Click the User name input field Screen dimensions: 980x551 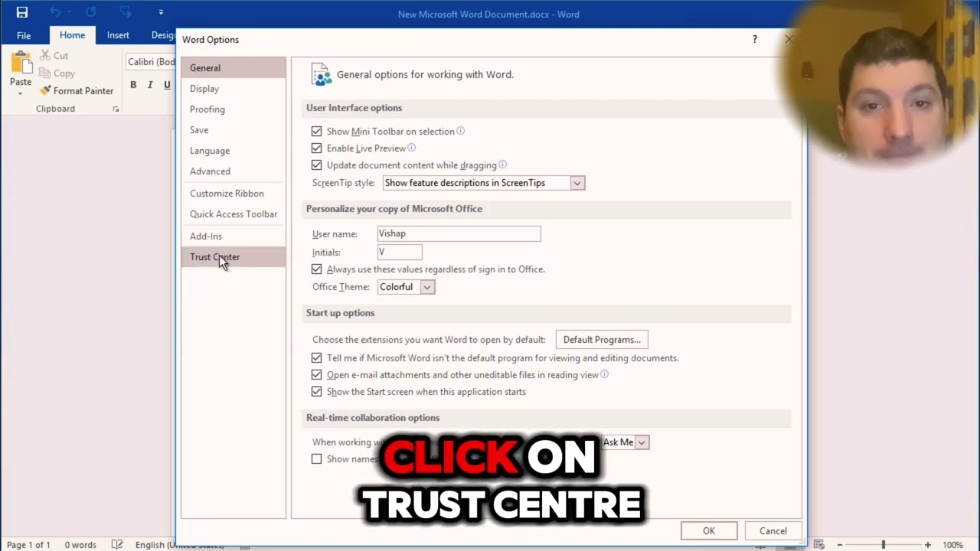(459, 234)
